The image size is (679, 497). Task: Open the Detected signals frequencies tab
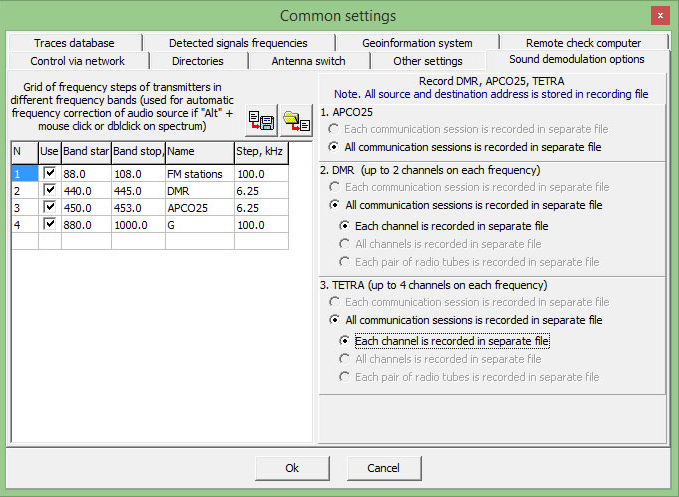click(x=238, y=43)
